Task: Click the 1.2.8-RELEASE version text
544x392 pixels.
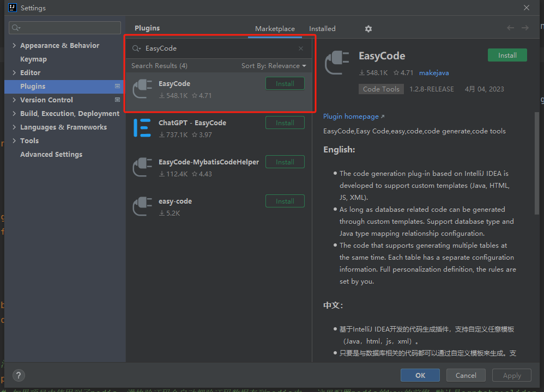Action: [x=432, y=89]
